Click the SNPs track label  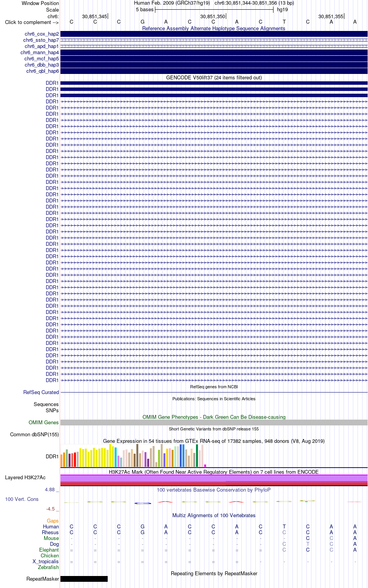[x=52, y=410]
